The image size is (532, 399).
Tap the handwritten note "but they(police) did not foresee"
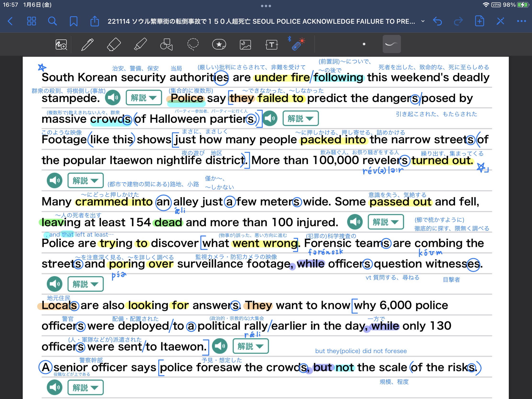click(361, 351)
